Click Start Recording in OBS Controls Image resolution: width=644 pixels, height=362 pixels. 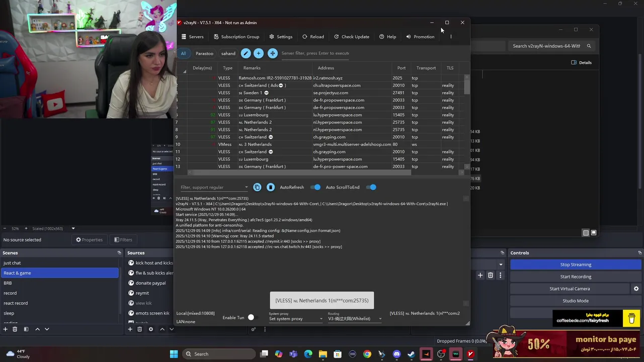pyautogui.click(x=576, y=277)
